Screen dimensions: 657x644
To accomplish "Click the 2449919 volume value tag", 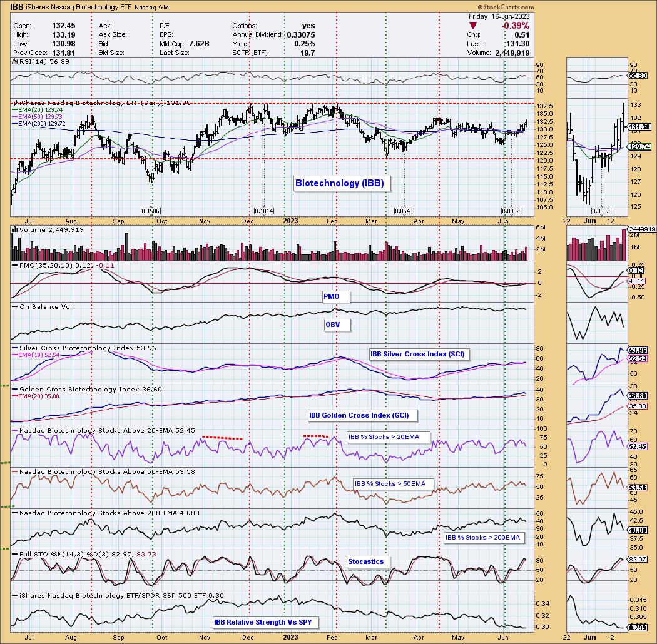I will [x=641, y=229].
